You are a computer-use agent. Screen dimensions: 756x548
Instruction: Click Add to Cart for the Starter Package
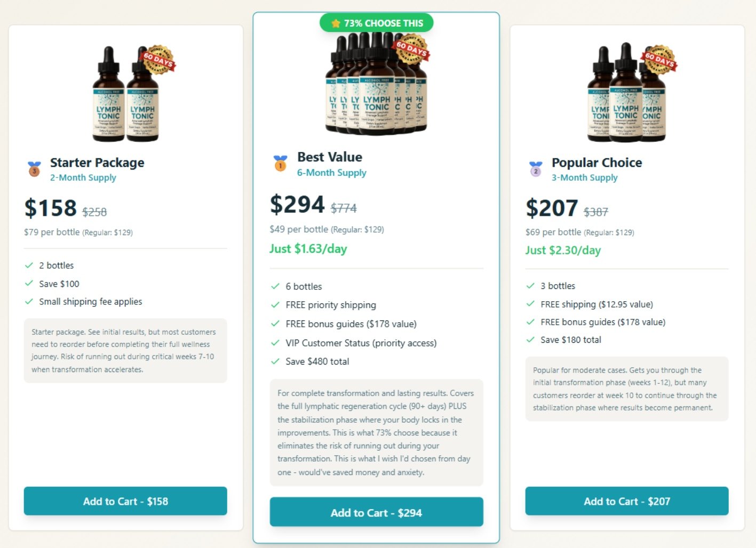click(x=125, y=501)
